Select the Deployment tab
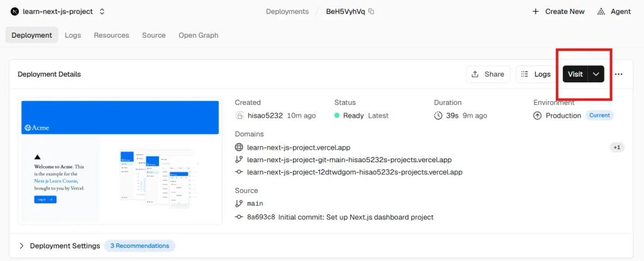Screen dimensions: 644x261 (x=31, y=35)
